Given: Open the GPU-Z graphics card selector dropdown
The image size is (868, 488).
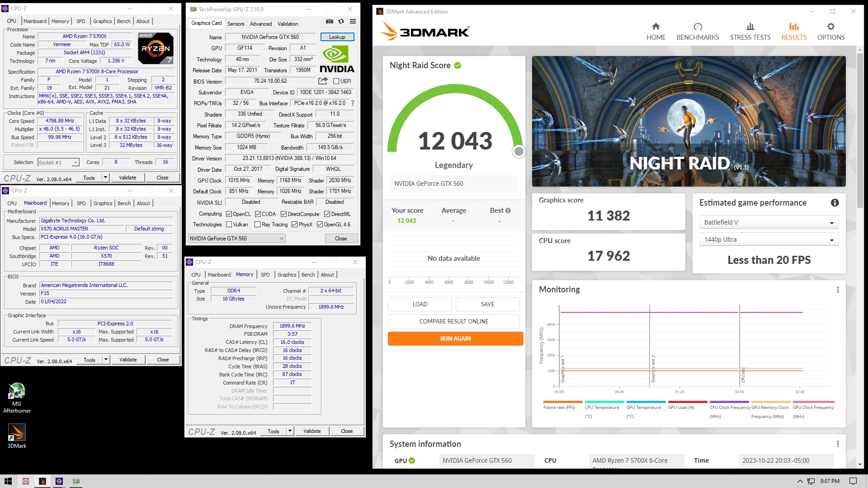Looking at the screenshot, I should click(236, 239).
